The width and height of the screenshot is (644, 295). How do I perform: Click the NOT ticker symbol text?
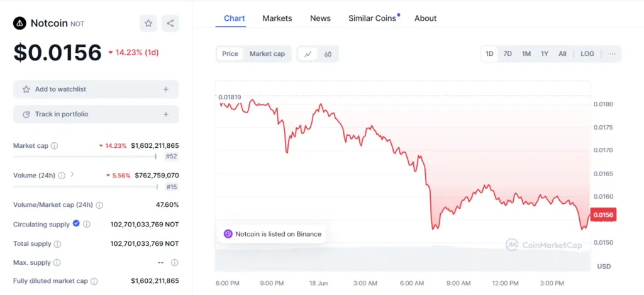[x=77, y=24]
